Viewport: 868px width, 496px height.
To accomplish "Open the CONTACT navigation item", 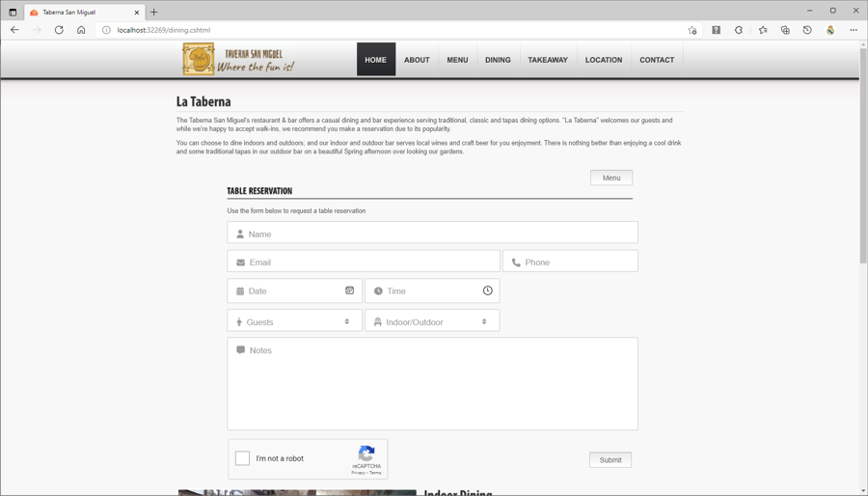I will coord(657,59).
